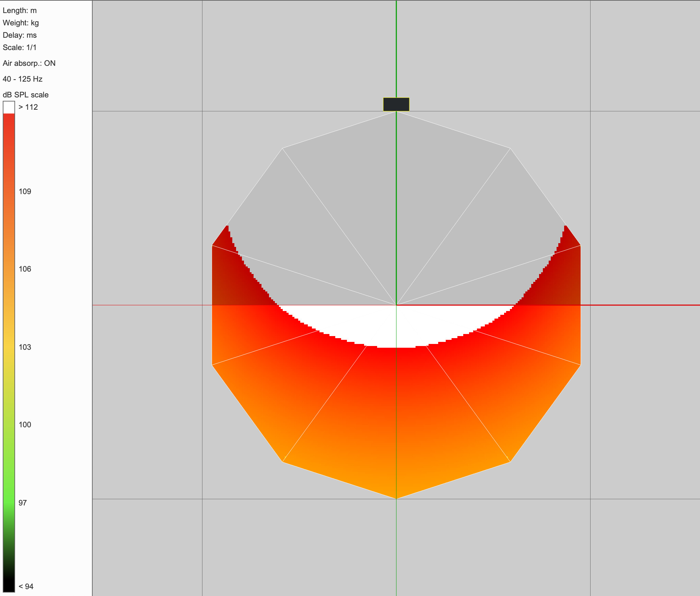
Task: Click the 'Weight: kg' unit label
Action: [21, 23]
